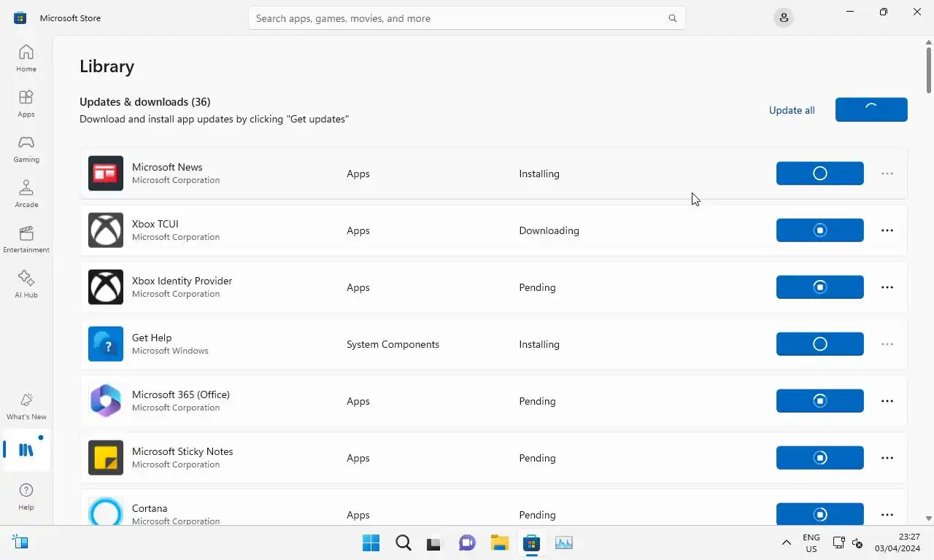934x560 pixels.
Task: Open Help in the sidebar
Action: coord(26,497)
